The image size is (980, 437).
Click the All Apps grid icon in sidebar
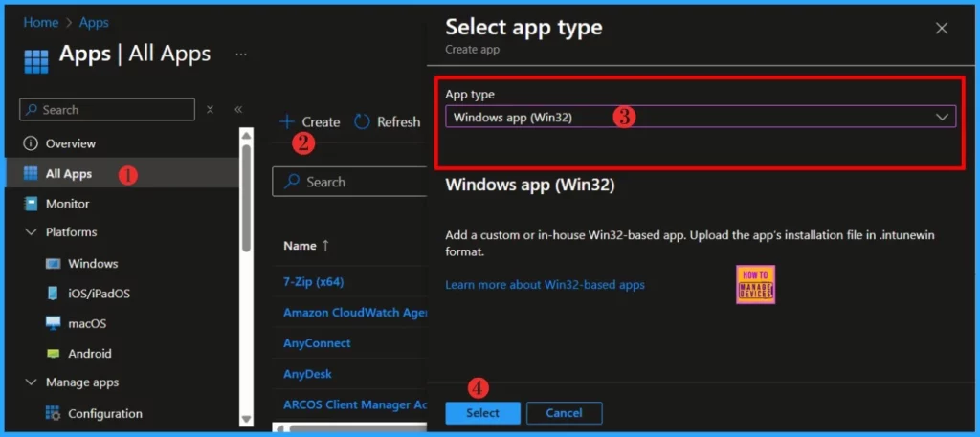tap(30, 173)
